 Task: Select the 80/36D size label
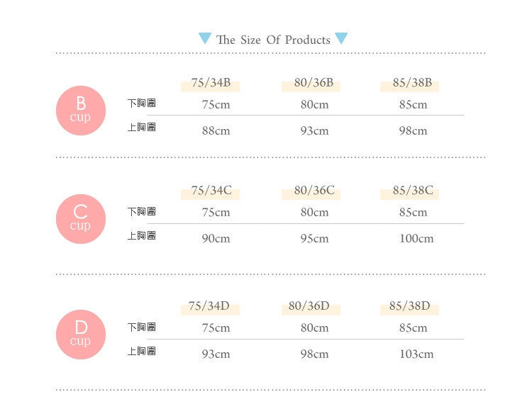309,306
